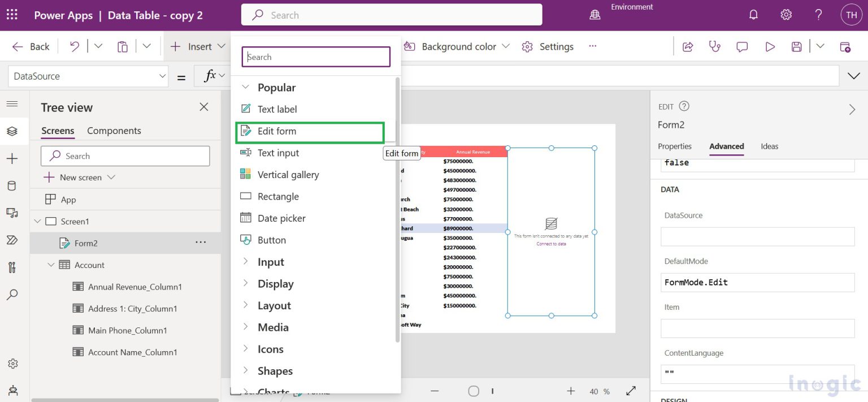The width and height of the screenshot is (868, 402).
Task: Open the Settings menu in the toolbar
Action: click(547, 46)
